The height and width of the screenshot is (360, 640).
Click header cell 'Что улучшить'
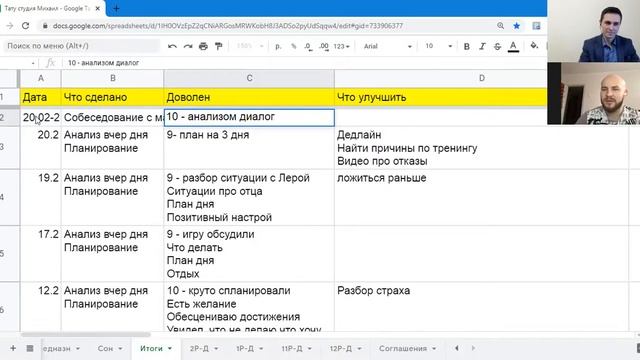(440, 98)
